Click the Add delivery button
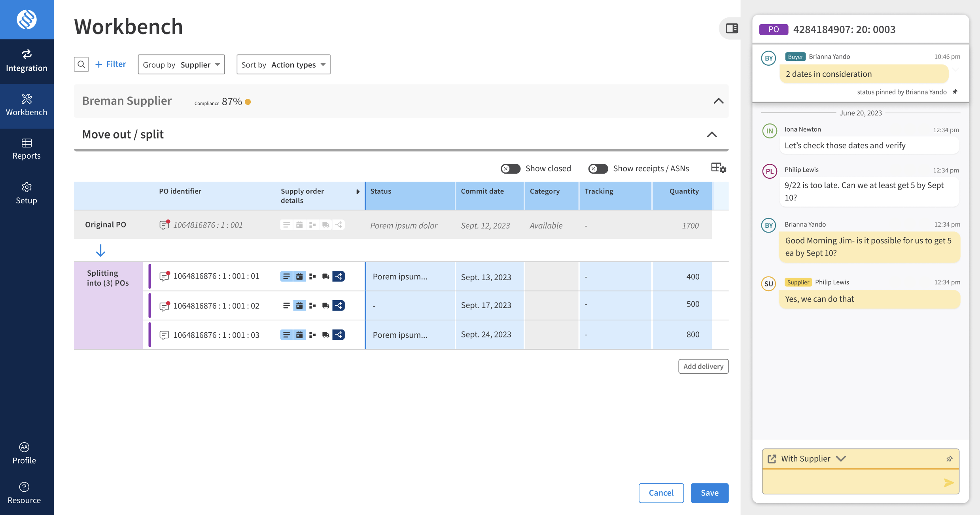Viewport: 980px width, 515px height. click(x=703, y=366)
